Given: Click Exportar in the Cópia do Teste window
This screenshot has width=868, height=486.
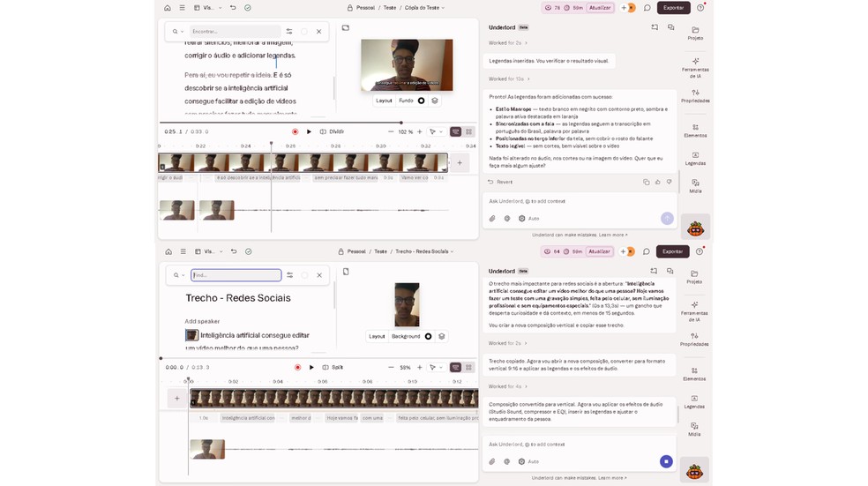Looking at the screenshot, I should [673, 8].
